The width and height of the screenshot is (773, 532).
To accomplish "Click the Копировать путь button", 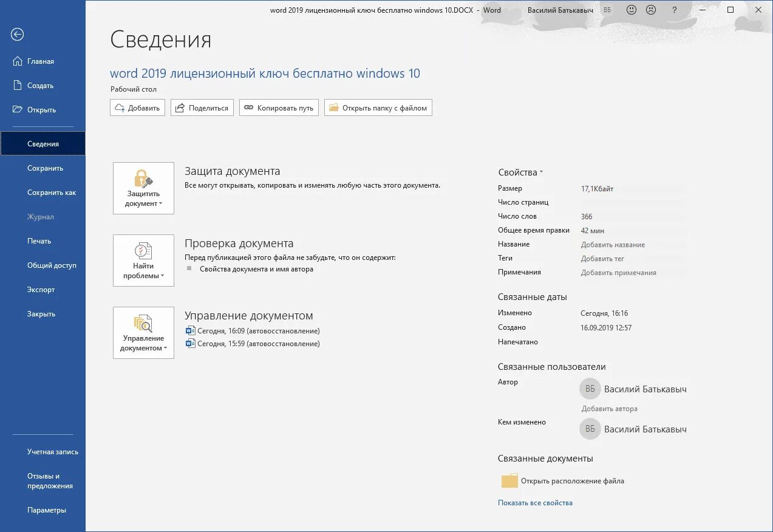I will pyautogui.click(x=279, y=108).
